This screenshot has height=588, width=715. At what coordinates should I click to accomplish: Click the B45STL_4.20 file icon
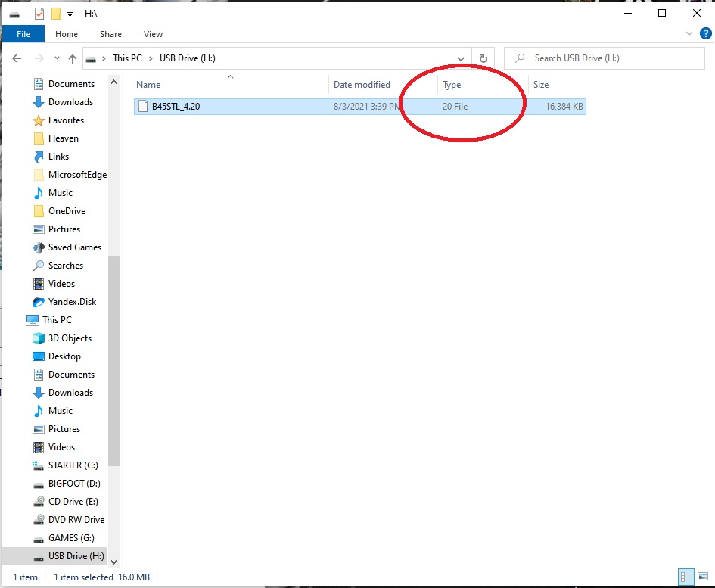pos(143,106)
